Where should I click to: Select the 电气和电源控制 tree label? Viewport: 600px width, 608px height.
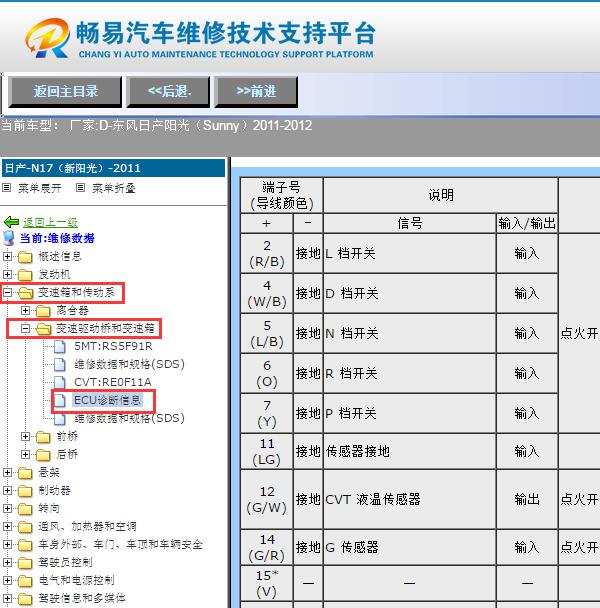(76, 580)
